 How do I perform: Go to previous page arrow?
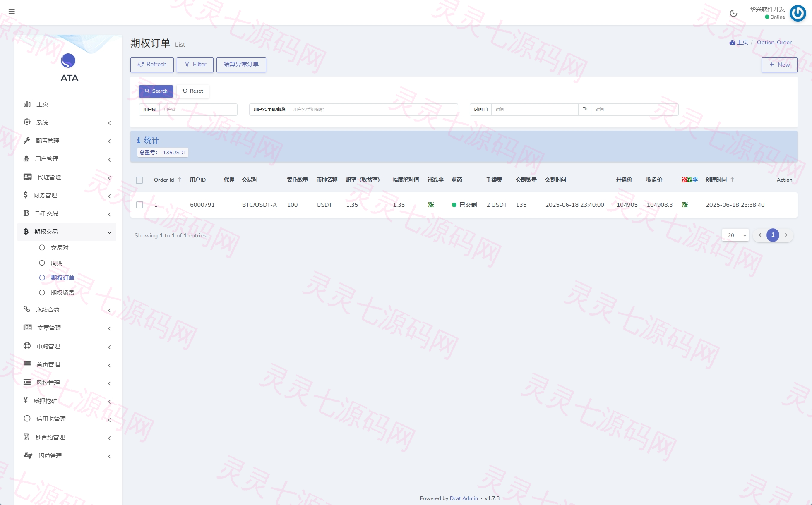point(760,235)
